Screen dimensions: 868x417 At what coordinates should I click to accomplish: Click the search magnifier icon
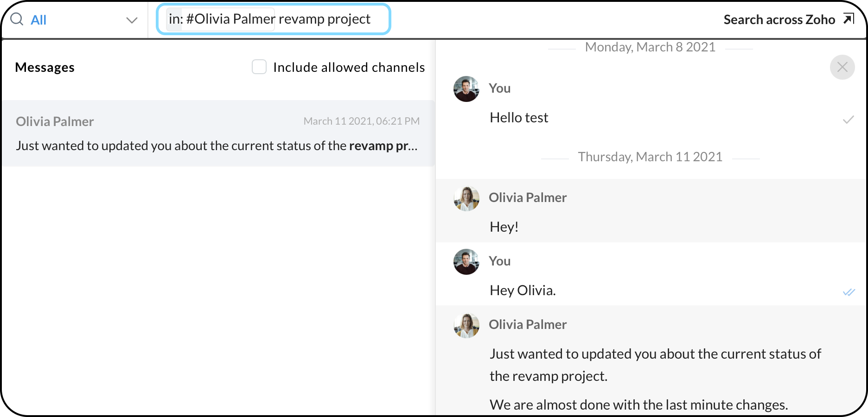click(17, 19)
